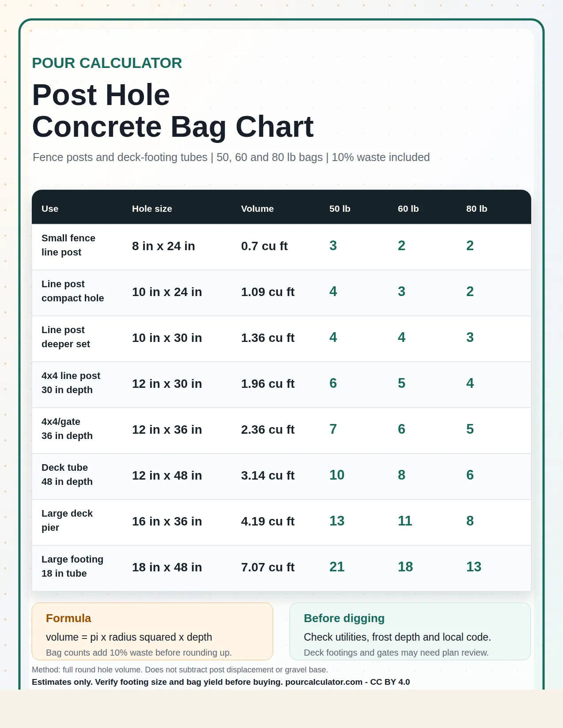Click the 1.96 cu ft volume cell
The width and height of the screenshot is (563, 728).
[x=268, y=384]
